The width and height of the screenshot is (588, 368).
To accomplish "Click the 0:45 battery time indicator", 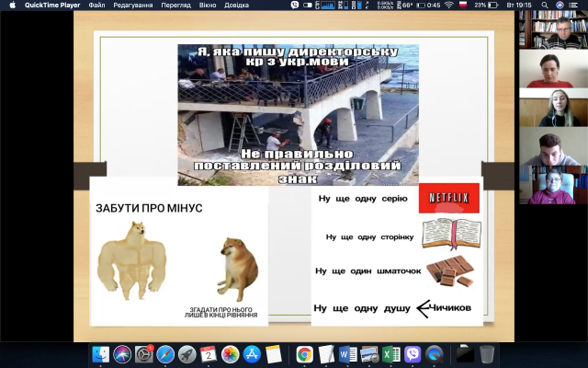I will pos(429,6).
